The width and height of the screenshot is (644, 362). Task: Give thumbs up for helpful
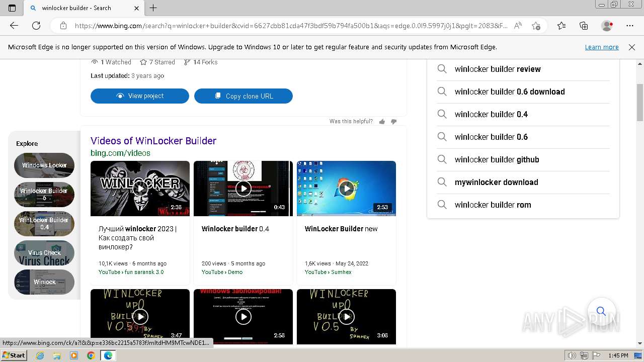point(382,122)
